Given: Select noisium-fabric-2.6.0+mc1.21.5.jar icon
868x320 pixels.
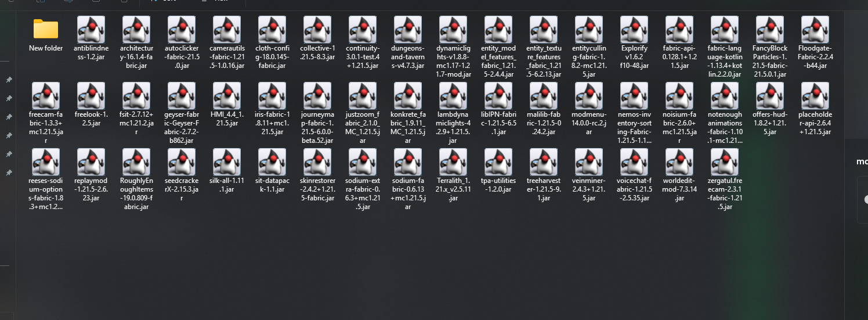Looking at the screenshot, I should click(x=679, y=96).
